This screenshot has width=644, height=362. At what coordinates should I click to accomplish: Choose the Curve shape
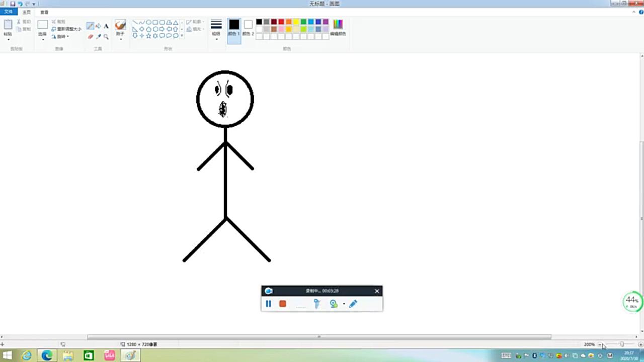(x=142, y=23)
